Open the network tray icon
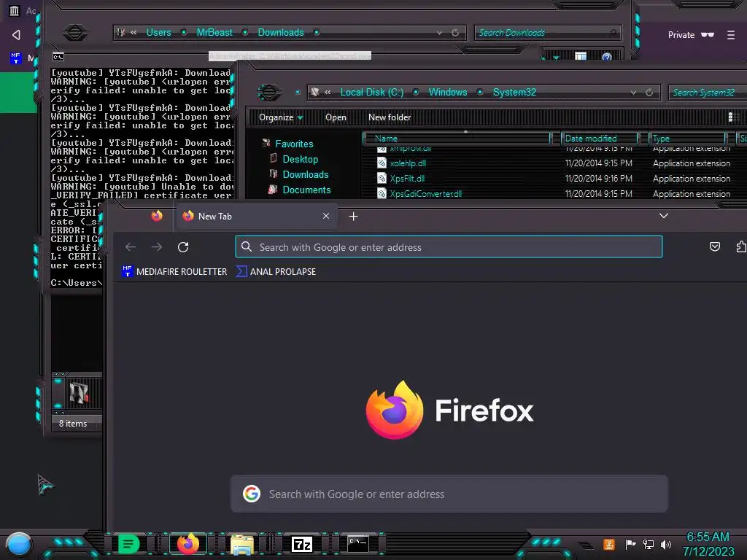Viewport: 747px width, 560px height. tap(649, 544)
